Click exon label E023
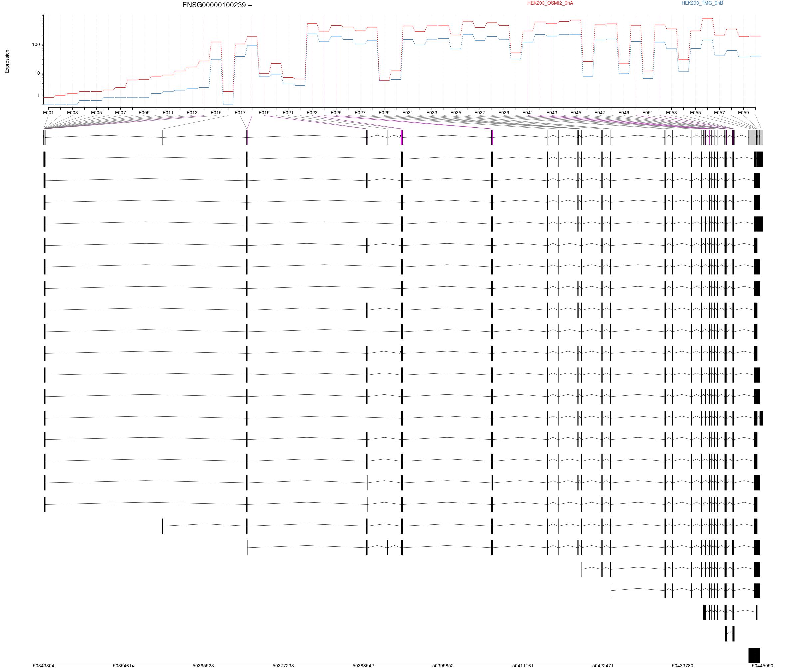Image resolution: width=799 pixels, height=672 pixels. pos(312,113)
